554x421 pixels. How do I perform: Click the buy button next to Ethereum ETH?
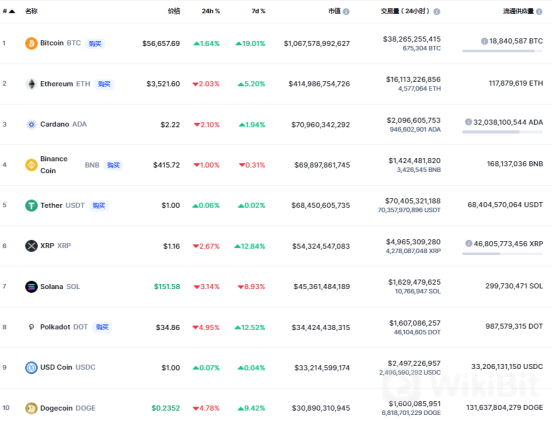[x=104, y=84]
